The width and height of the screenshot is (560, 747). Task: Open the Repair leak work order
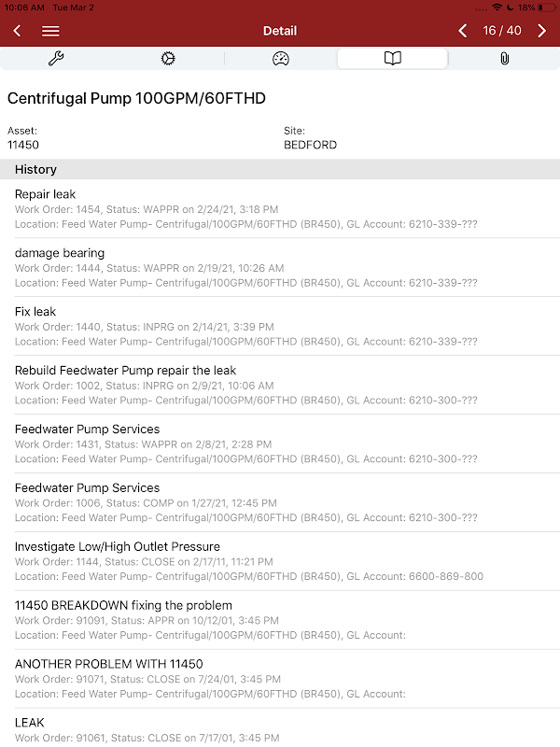click(280, 209)
